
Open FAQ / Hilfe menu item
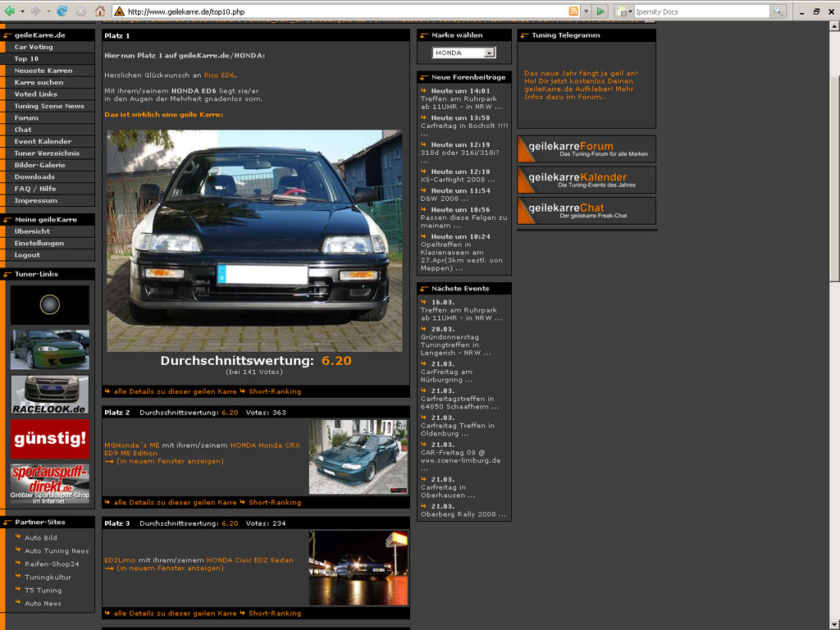(x=34, y=189)
